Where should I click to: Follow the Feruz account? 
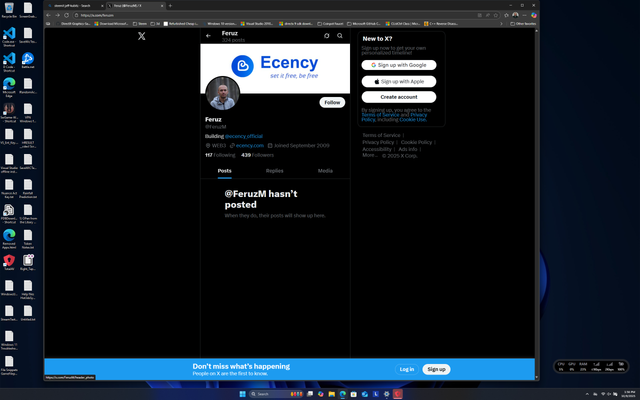click(332, 102)
